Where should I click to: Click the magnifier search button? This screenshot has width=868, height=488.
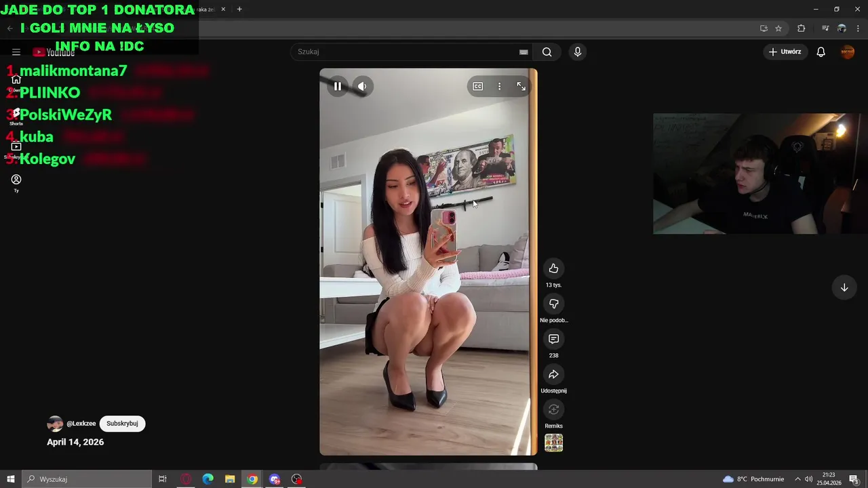[x=547, y=52]
